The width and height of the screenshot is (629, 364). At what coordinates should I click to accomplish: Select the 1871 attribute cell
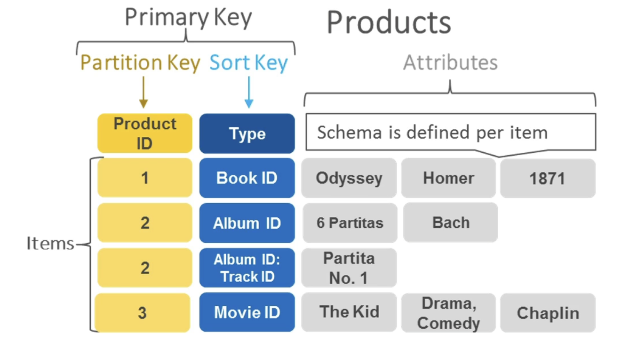[548, 178]
